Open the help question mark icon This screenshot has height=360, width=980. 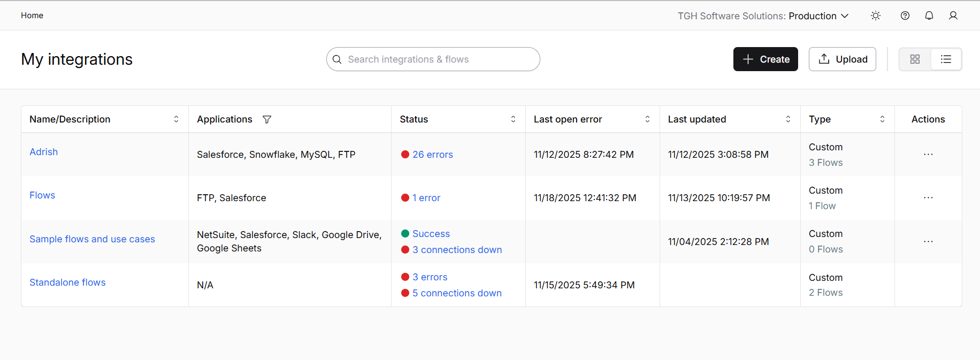[x=905, y=16]
